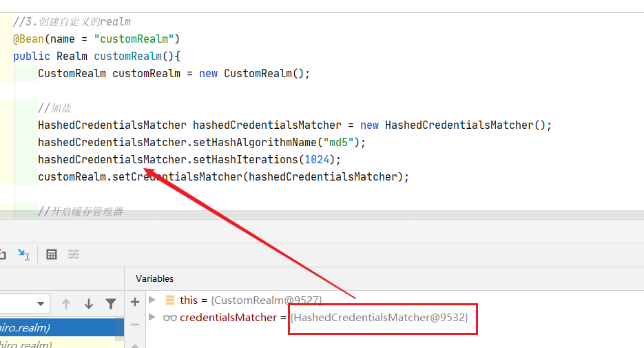Click the "md5" string literal
Screen dimensions: 644x348
338,143
